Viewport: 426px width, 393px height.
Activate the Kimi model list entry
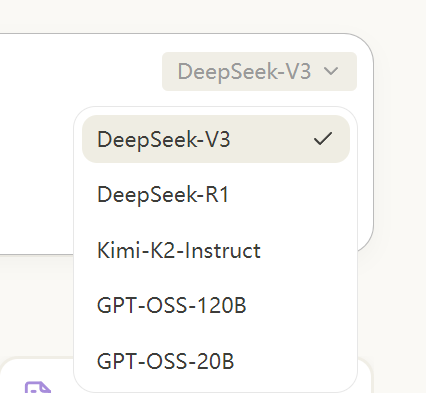tap(216, 250)
